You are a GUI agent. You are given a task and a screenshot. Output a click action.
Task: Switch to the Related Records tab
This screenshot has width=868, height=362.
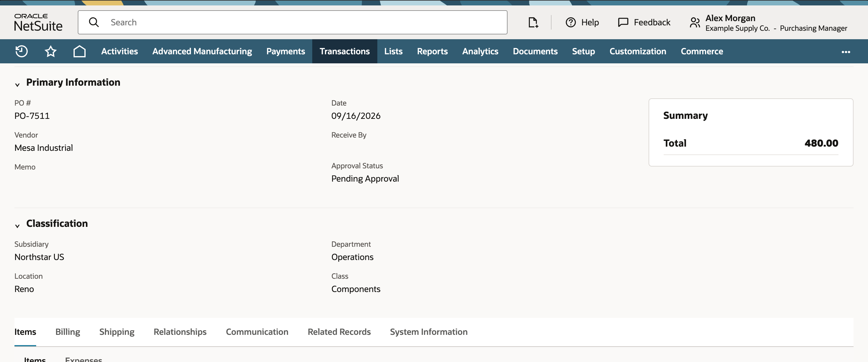click(339, 332)
